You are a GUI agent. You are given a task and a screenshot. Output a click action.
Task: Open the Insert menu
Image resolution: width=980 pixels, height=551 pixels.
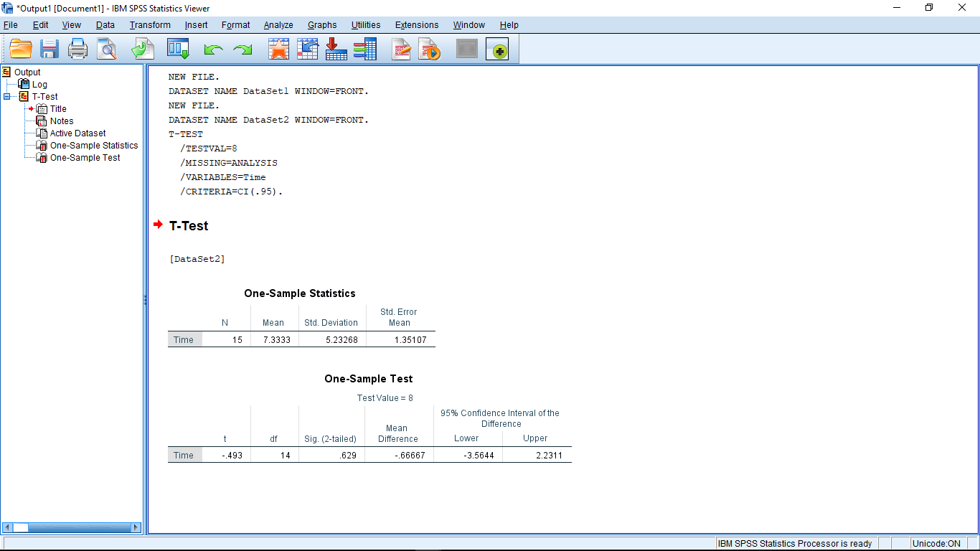click(196, 24)
